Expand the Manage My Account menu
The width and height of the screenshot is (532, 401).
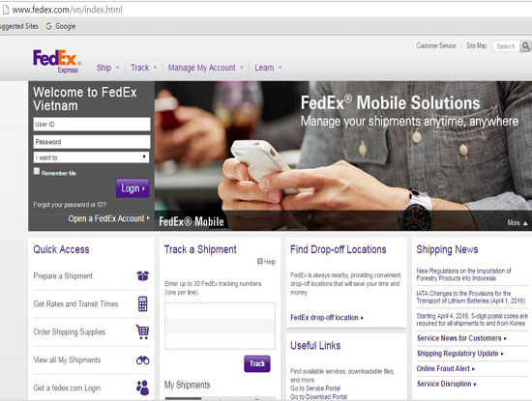click(x=206, y=68)
